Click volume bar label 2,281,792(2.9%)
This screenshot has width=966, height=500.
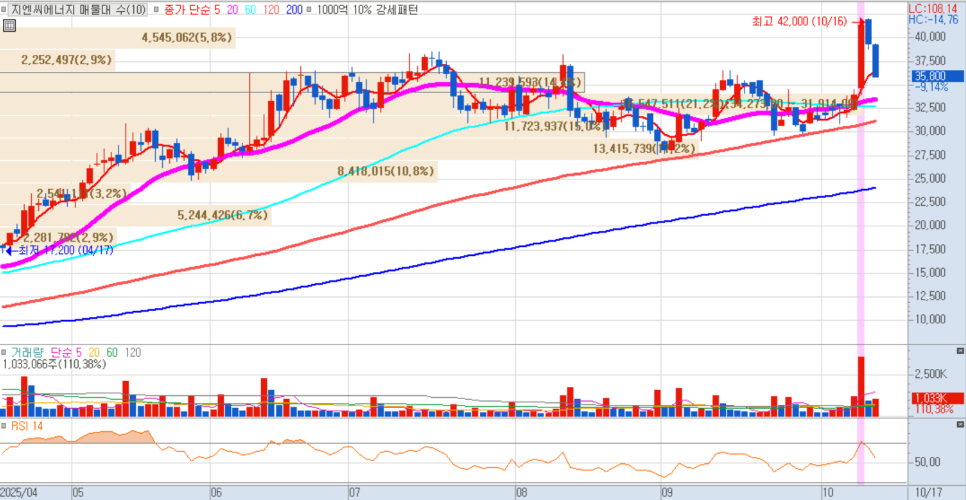coord(69,237)
